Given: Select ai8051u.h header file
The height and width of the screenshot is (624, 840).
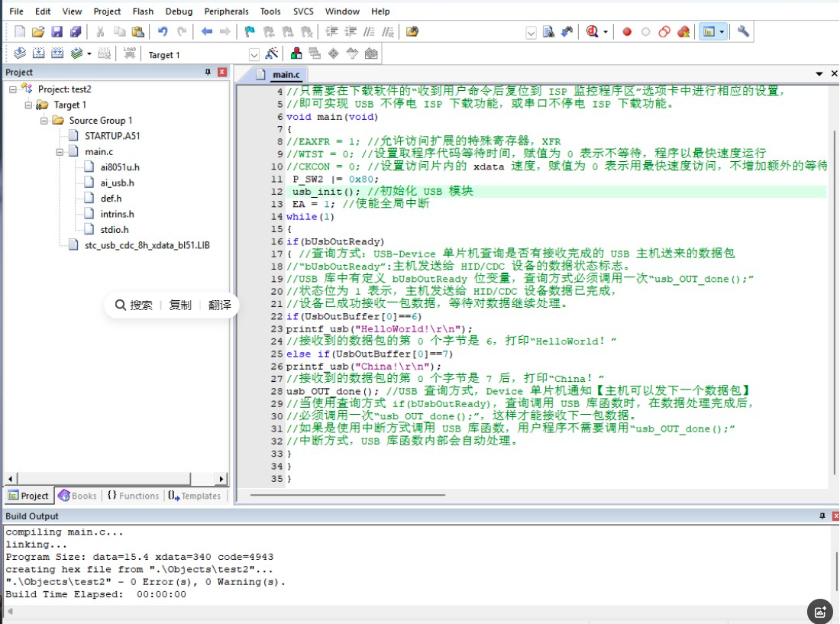Looking at the screenshot, I should tap(120, 168).
